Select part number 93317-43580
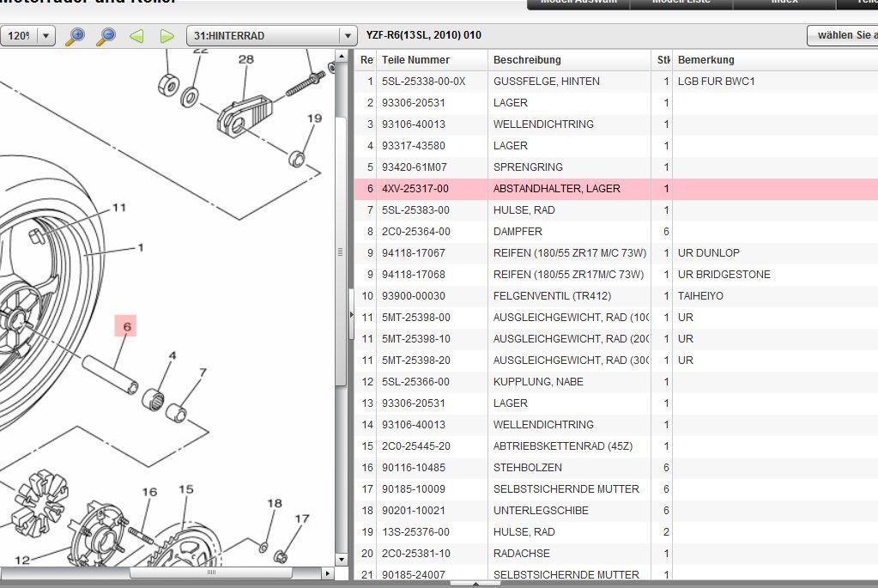This screenshot has height=588, width=878. (414, 146)
